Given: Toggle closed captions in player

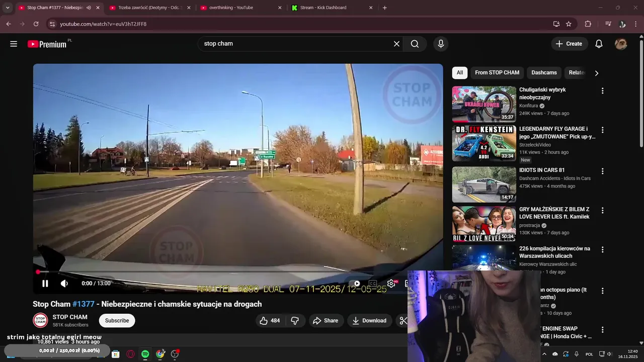Looking at the screenshot, I should (373, 284).
